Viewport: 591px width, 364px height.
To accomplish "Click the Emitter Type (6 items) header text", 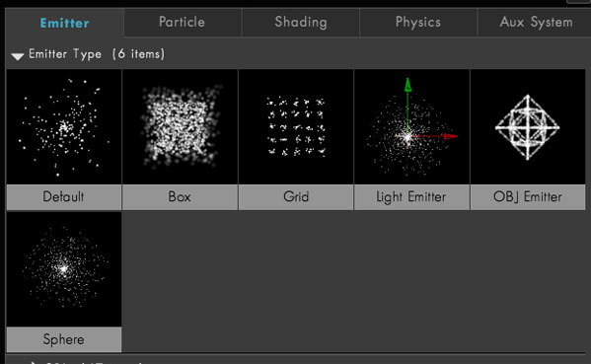I will tap(97, 54).
